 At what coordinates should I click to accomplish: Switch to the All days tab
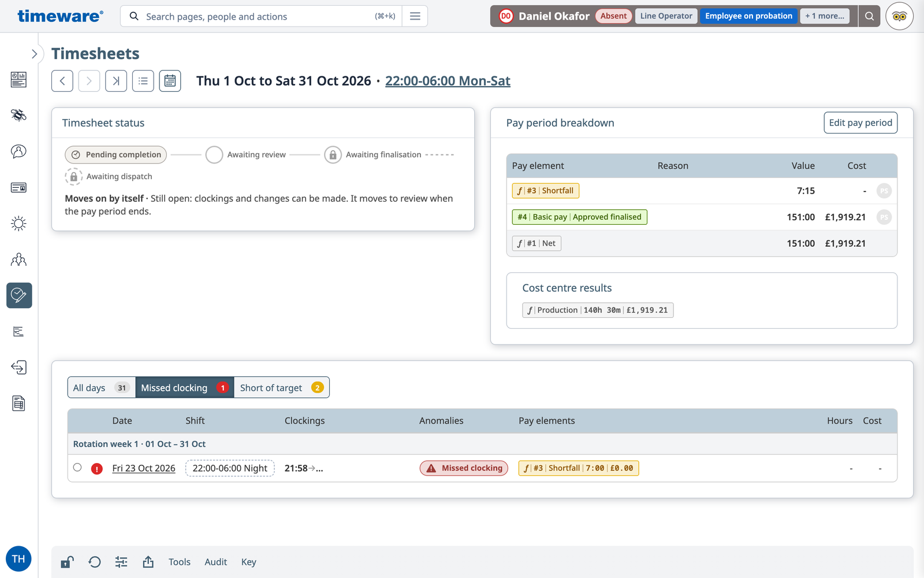tap(101, 388)
